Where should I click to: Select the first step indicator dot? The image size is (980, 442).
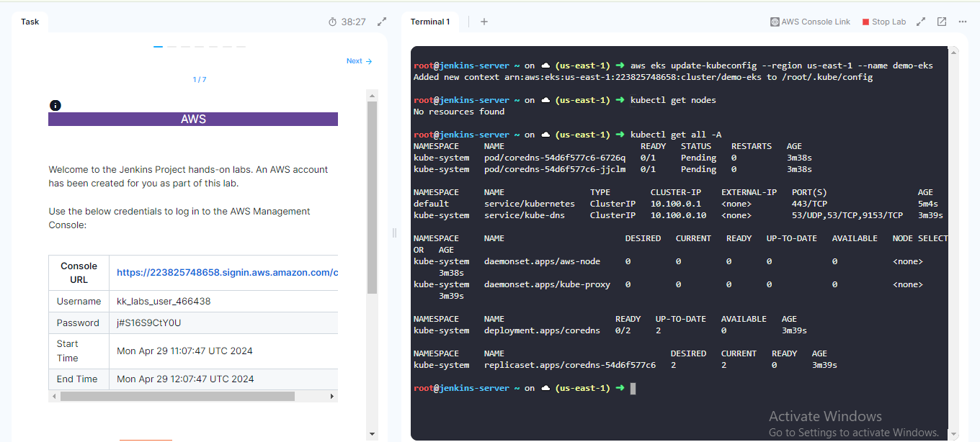[159, 47]
